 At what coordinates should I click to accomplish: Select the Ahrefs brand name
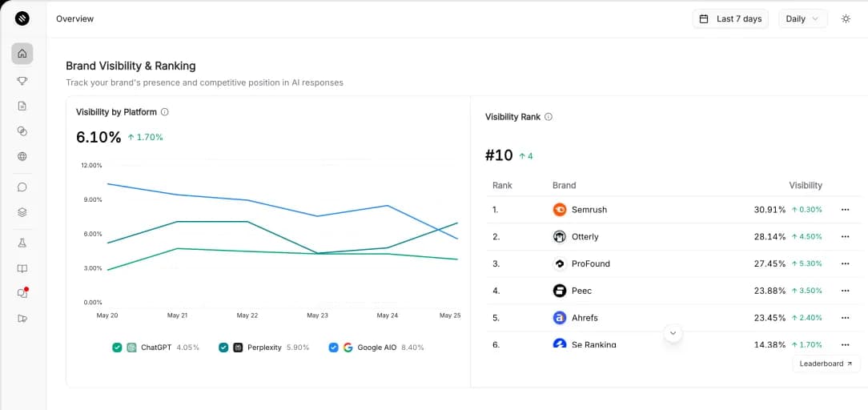(x=585, y=318)
